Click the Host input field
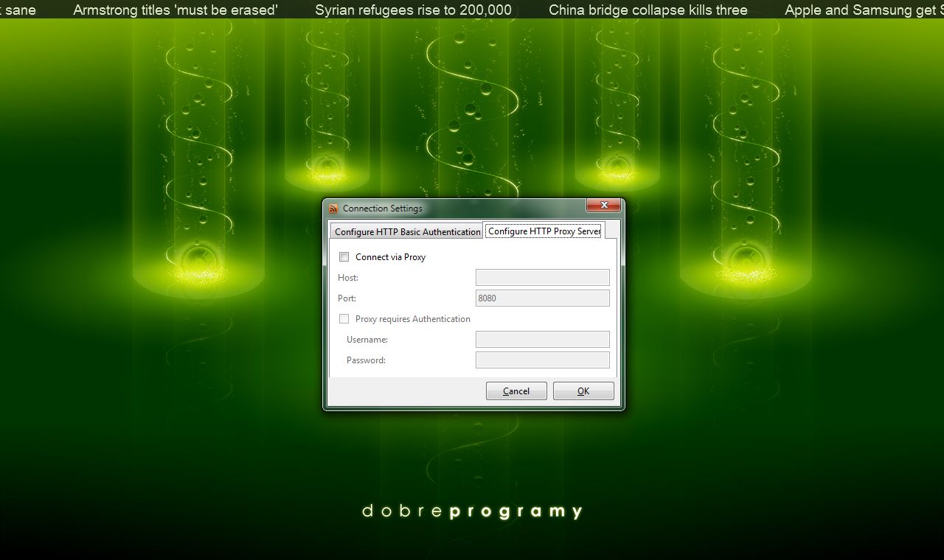Viewport: 944px width, 560px height. pos(543,278)
